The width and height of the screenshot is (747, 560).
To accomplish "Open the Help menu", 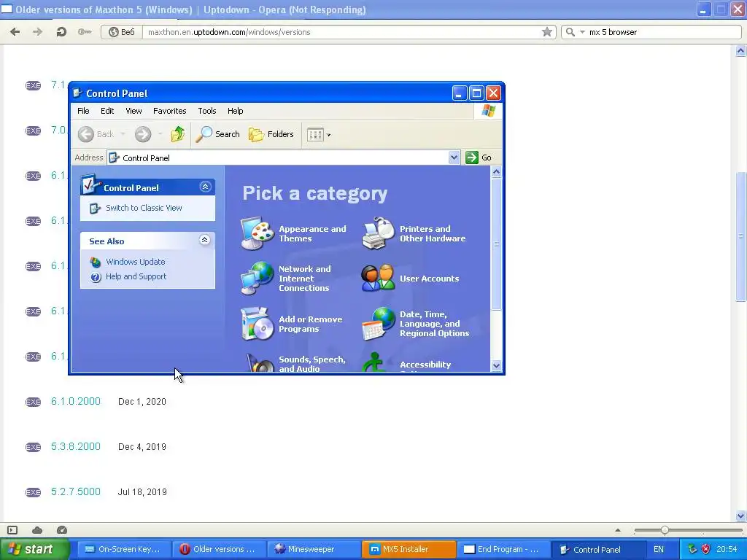I will [x=236, y=111].
